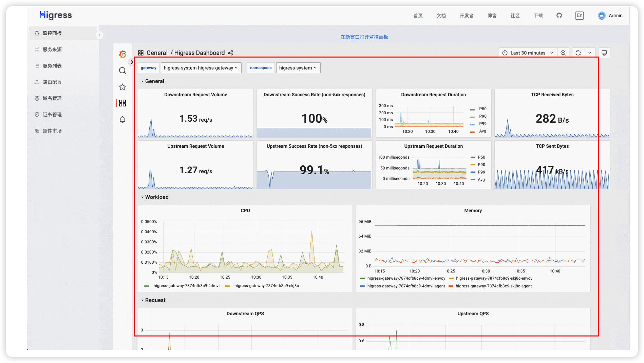
Task: Switch language with the En icon
Action: click(580, 15)
